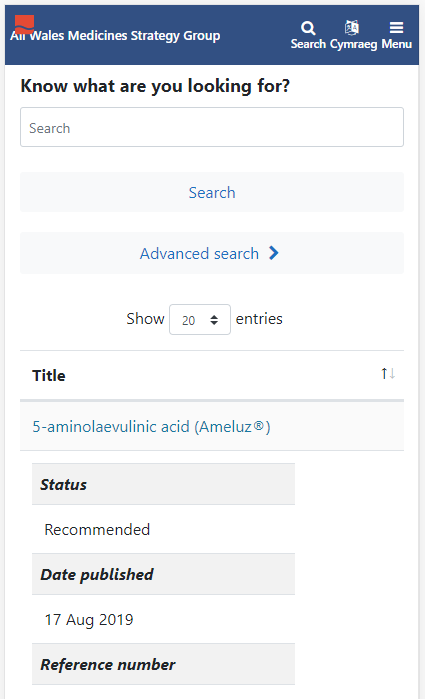Open the hamburger Menu icon
The width and height of the screenshot is (425, 699).
click(396, 28)
